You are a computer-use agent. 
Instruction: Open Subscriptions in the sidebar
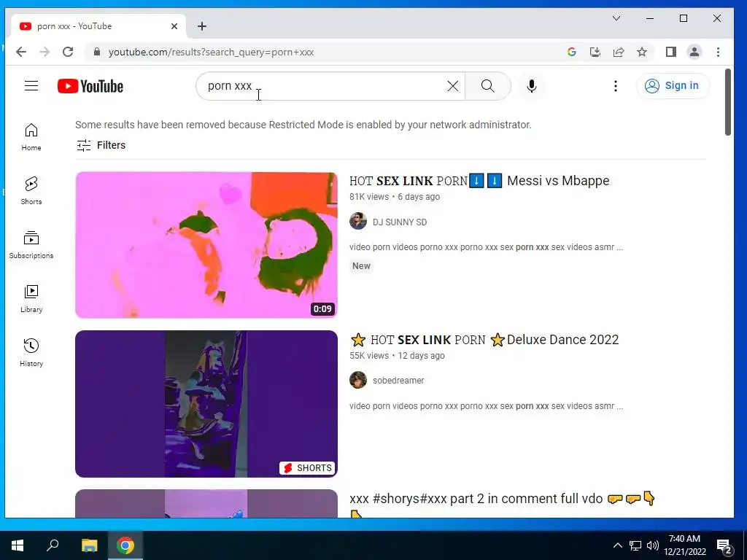(x=31, y=245)
